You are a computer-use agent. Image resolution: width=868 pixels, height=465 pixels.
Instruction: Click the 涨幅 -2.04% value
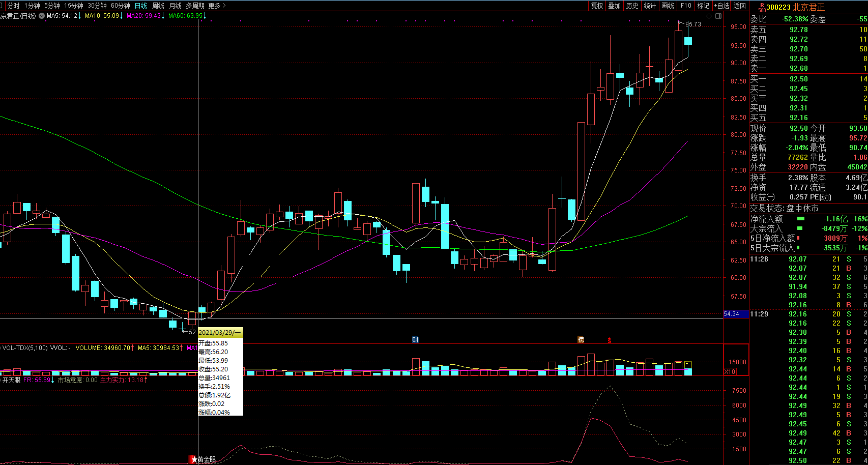(x=796, y=148)
